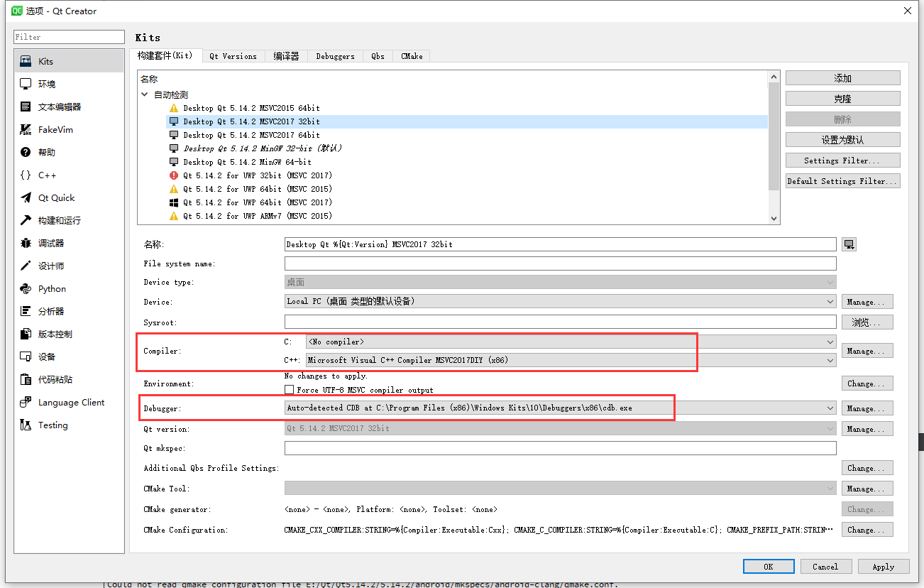924x588 pixels.
Task: Switch to the 编译器 tab
Action: pyautogui.click(x=286, y=56)
